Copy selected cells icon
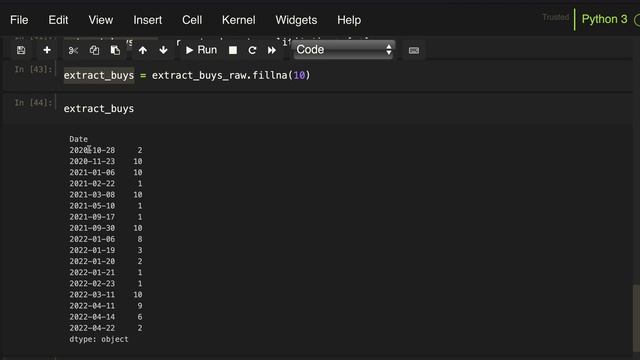This screenshot has width=640, height=360. pyautogui.click(x=94, y=50)
